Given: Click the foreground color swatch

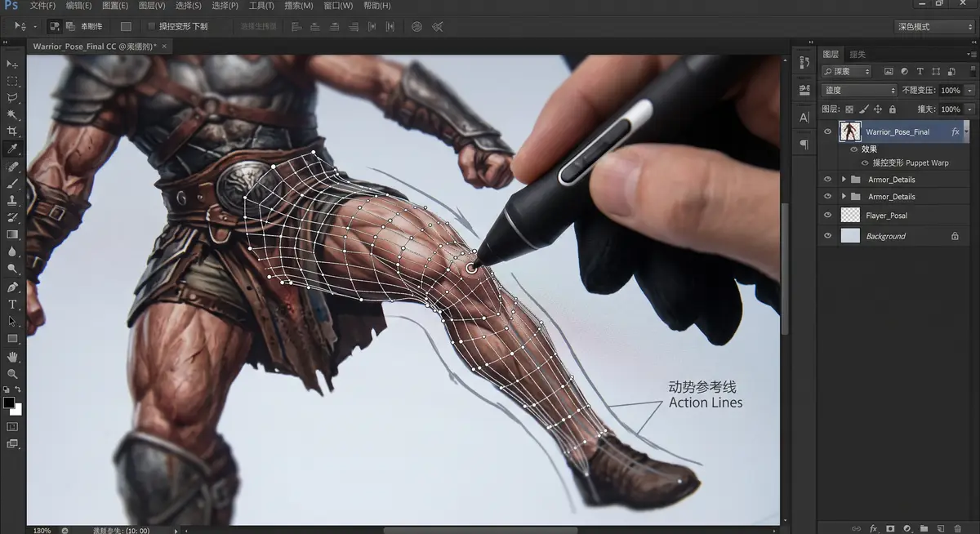Looking at the screenshot, I should click(x=9, y=403).
